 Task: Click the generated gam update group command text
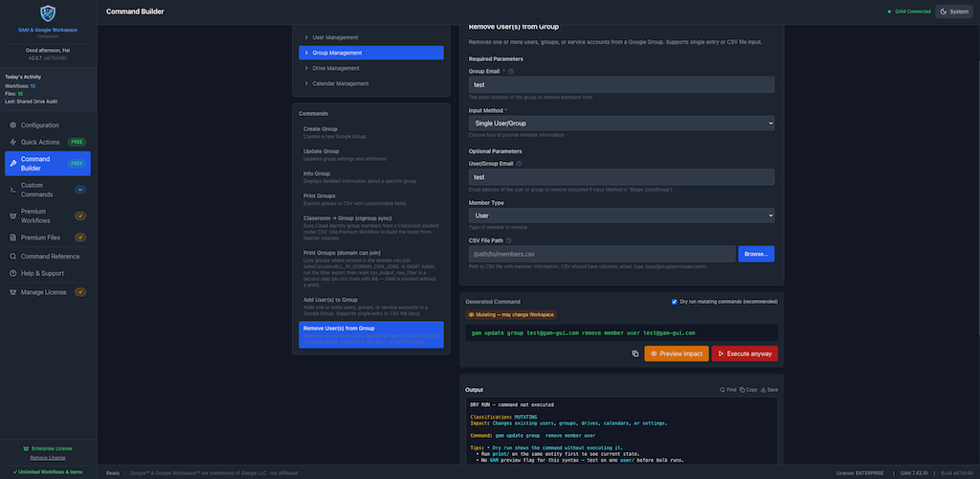pyautogui.click(x=583, y=333)
